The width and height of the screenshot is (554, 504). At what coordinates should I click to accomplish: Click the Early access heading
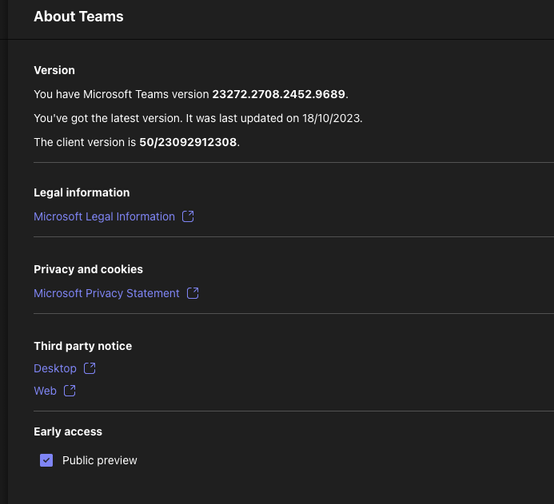click(68, 432)
